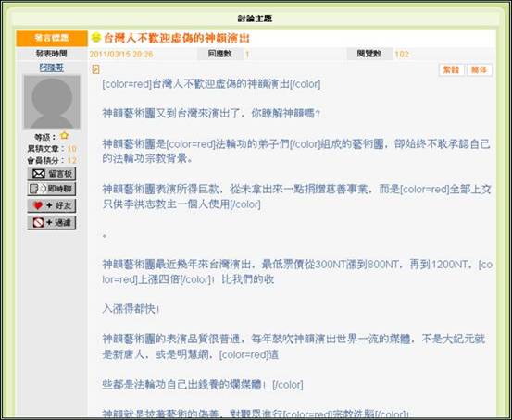Image resolution: width=512 pixels, height=420 pixels.
Task: Open the author's gray avatar picture
Action: tap(52, 102)
